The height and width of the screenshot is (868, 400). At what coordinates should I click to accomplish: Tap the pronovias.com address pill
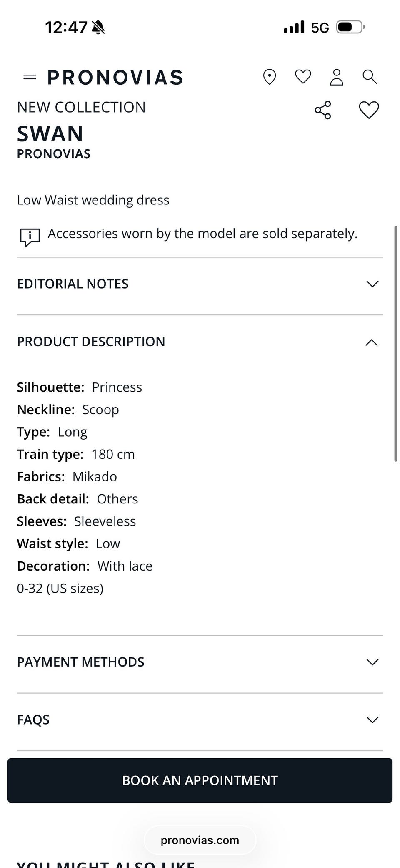click(x=200, y=840)
